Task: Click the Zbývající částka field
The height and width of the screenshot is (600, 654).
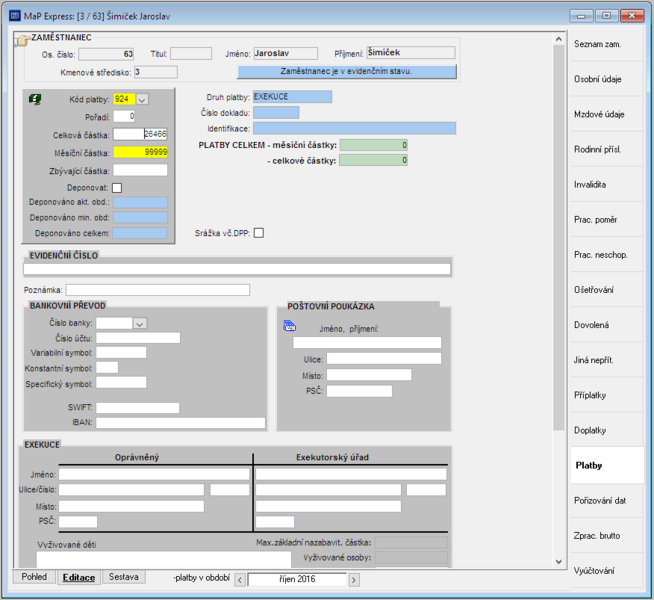Action: pyautogui.click(x=140, y=170)
